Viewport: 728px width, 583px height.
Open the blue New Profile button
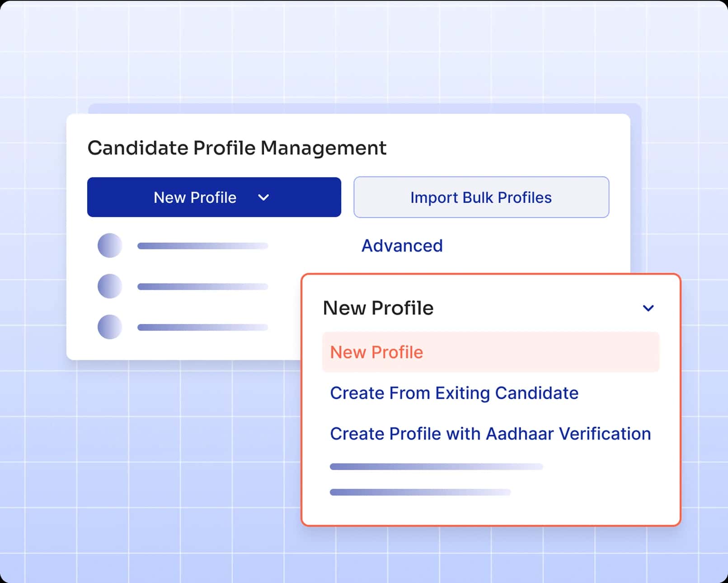(195, 197)
